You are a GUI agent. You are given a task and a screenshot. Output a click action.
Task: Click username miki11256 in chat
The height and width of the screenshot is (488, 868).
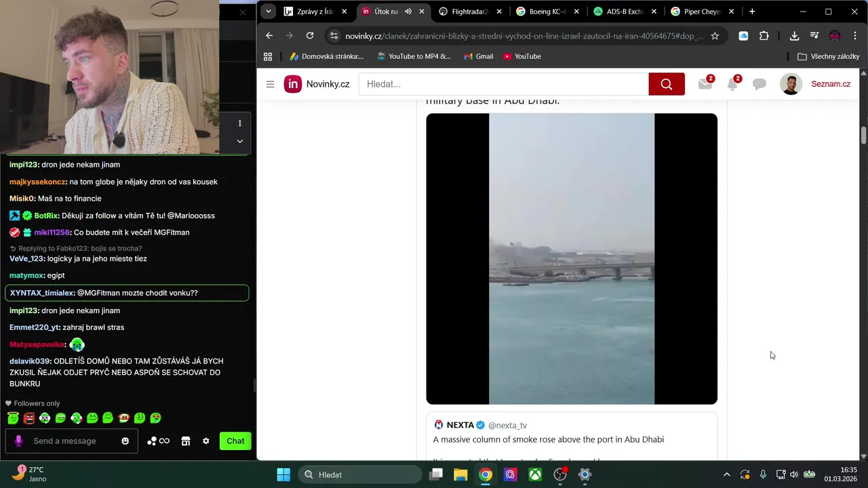coord(52,232)
